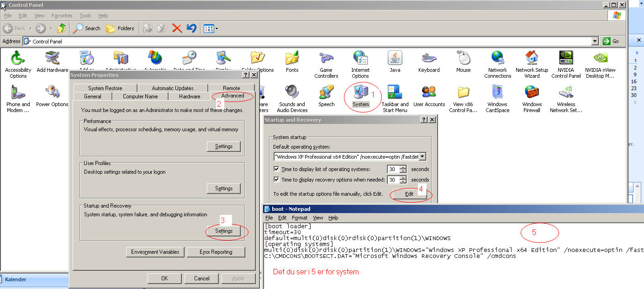Open the Windows CardSpace icon
Screen dimensions: 644x289
(x=497, y=99)
